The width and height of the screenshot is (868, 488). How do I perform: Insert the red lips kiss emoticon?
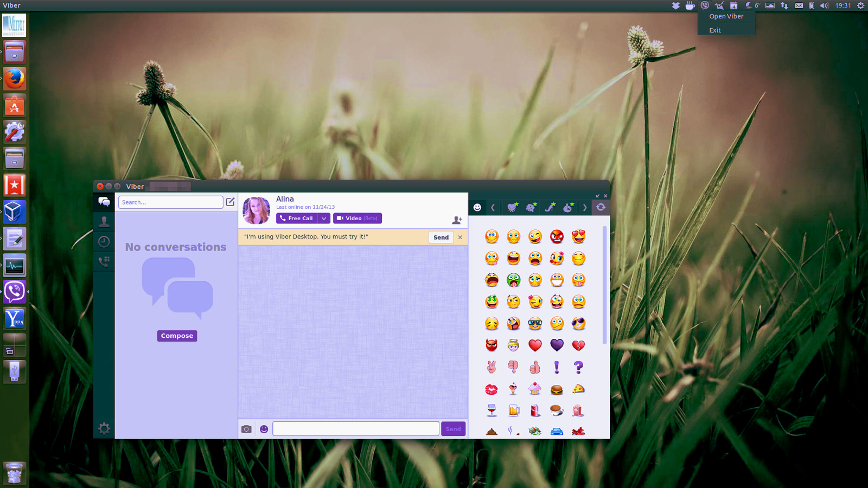point(492,389)
